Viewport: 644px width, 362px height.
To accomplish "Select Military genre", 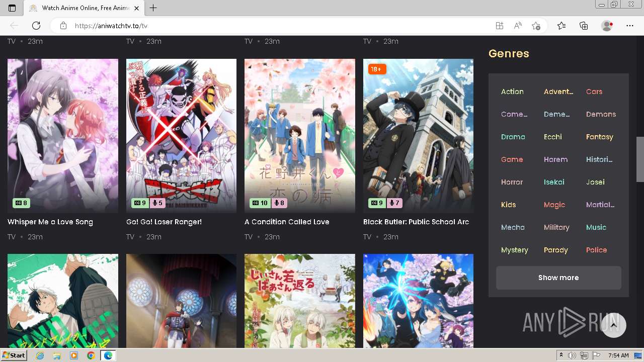I will (x=556, y=227).
